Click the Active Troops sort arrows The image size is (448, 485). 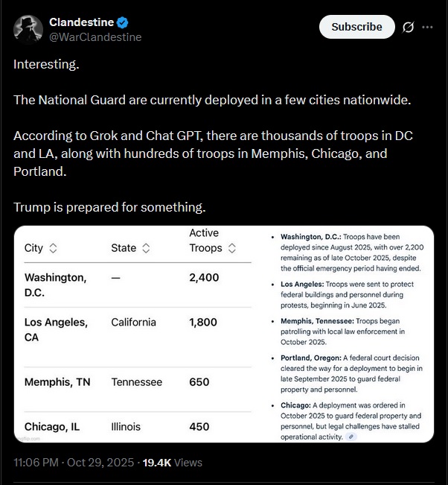click(232, 248)
